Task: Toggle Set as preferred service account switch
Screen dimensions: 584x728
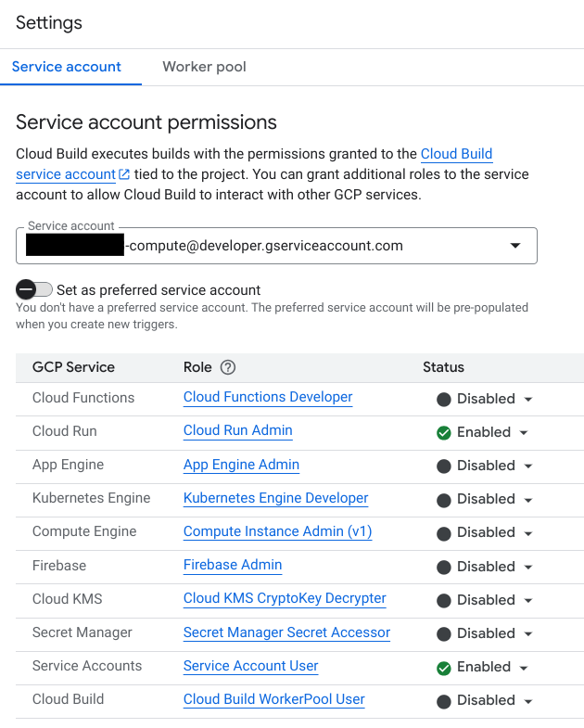Action: click(34, 290)
